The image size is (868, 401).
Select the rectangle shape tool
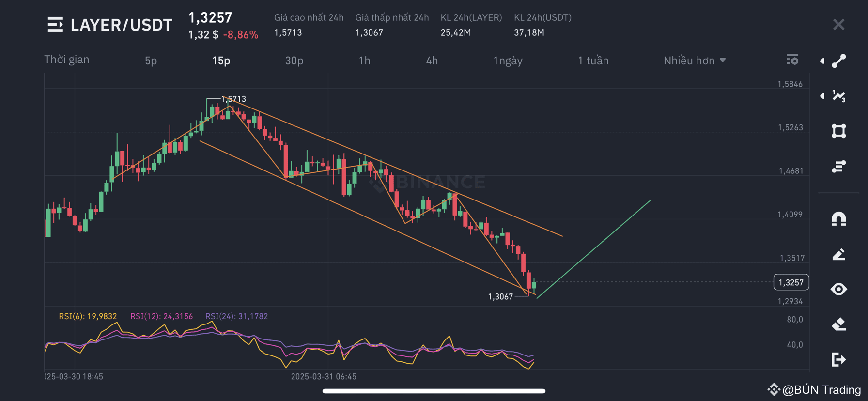838,131
